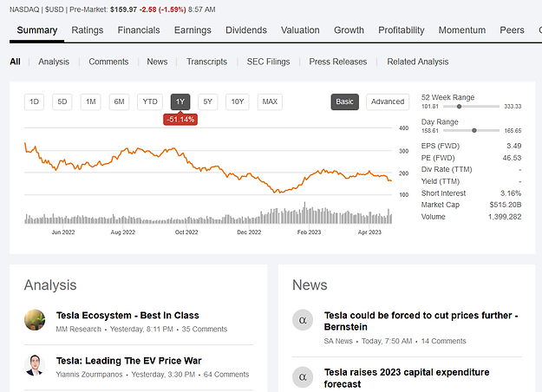Screen dimensions: 542x392
Task: Open the MM Research author avatar
Action: point(35,320)
